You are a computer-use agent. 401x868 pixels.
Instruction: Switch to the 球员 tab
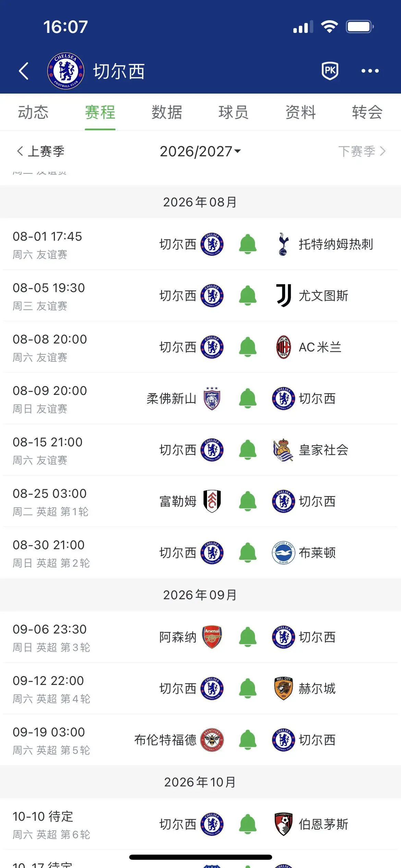click(x=233, y=112)
